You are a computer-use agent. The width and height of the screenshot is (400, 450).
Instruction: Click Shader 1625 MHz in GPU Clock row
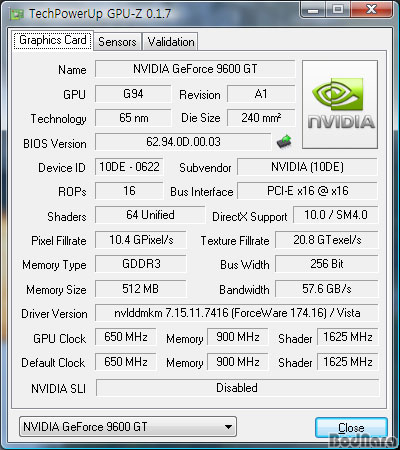click(348, 337)
